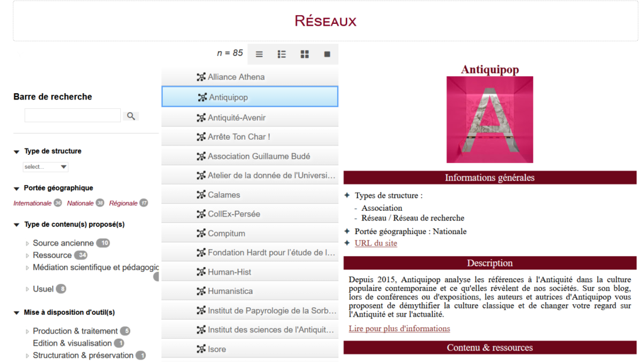
Task: Expand the Production & traitement filter
Action: [x=28, y=331]
